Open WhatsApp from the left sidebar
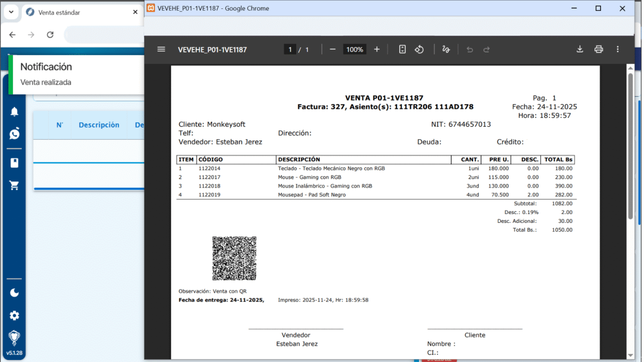The height and width of the screenshot is (362, 644). [x=14, y=134]
